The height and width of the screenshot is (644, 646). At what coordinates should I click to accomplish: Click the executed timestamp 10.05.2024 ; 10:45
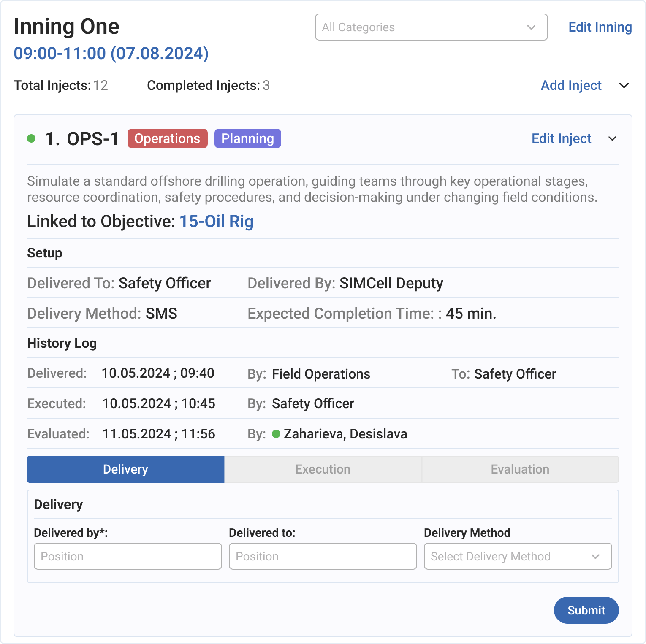159,404
